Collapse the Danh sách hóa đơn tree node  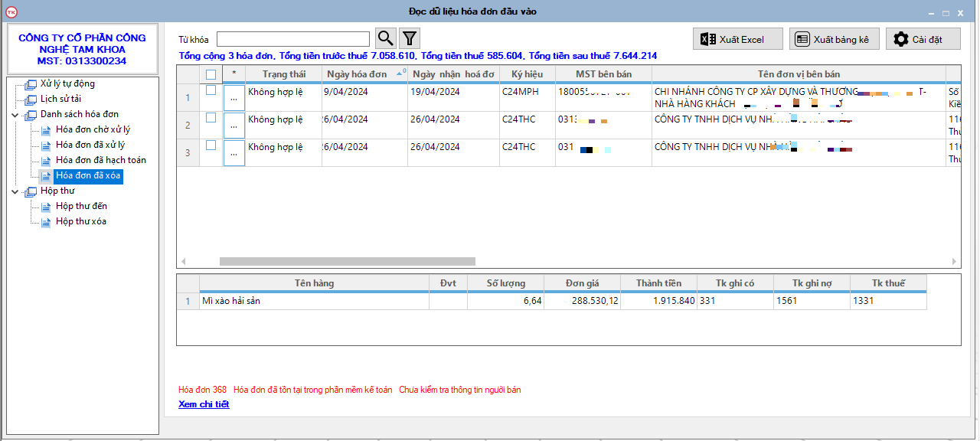(16, 115)
